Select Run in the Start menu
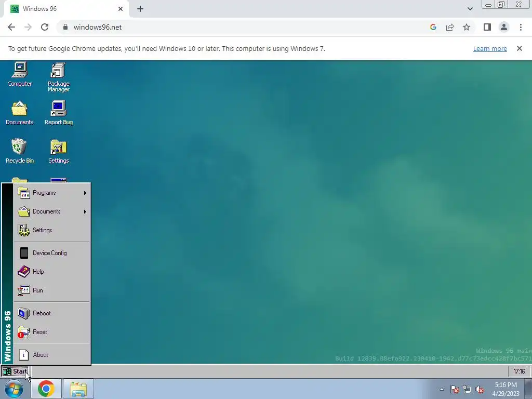 (x=52, y=290)
